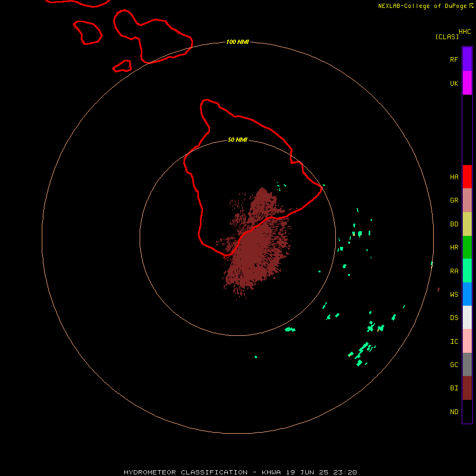Click the IC light pink legend swatch
The height and width of the screenshot is (476, 476).
467,341
